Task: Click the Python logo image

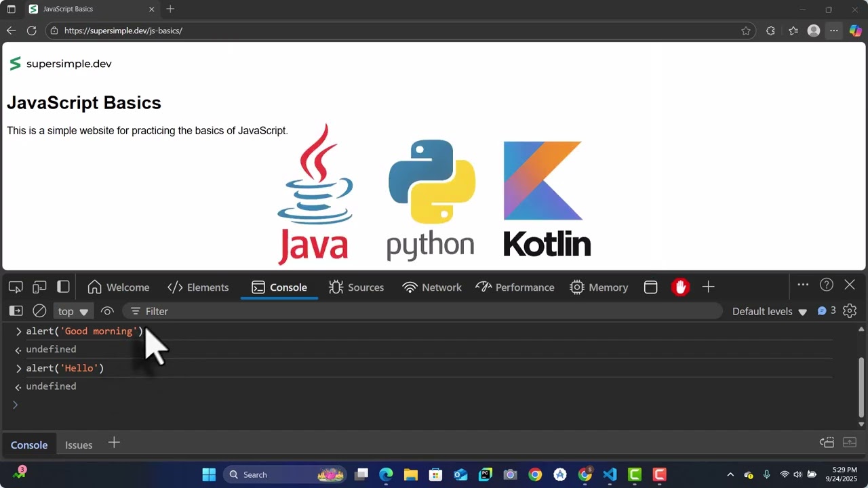Action: (431, 200)
